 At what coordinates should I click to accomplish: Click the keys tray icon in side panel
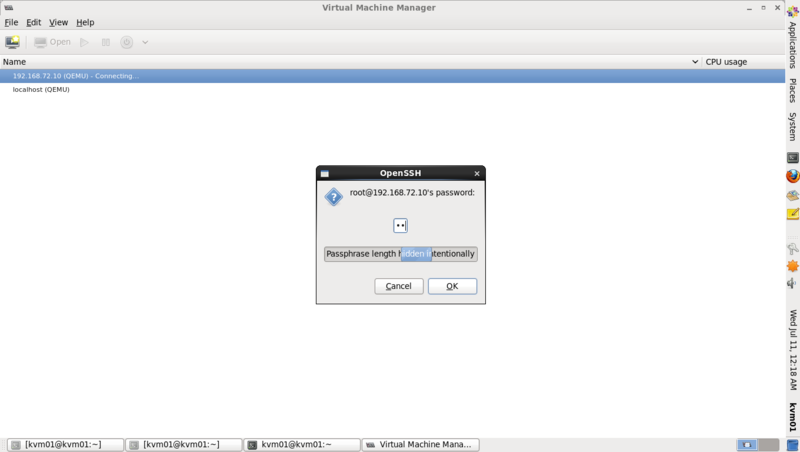pos(793,249)
